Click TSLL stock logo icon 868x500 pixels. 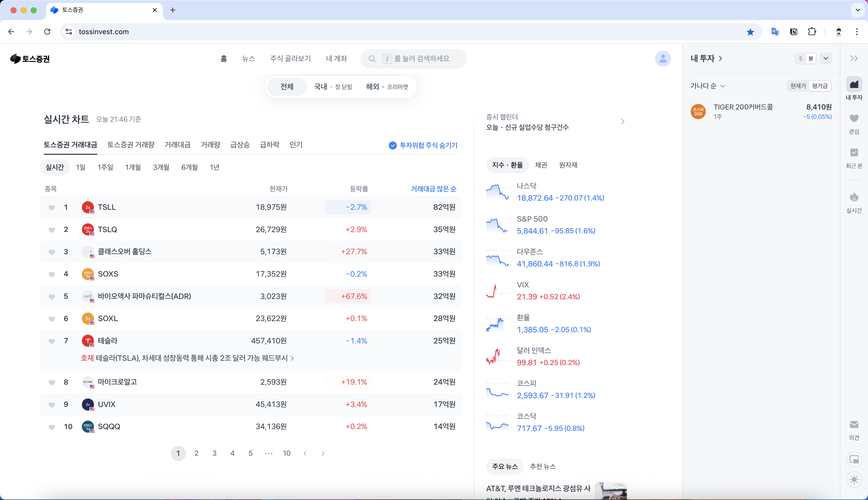click(88, 208)
